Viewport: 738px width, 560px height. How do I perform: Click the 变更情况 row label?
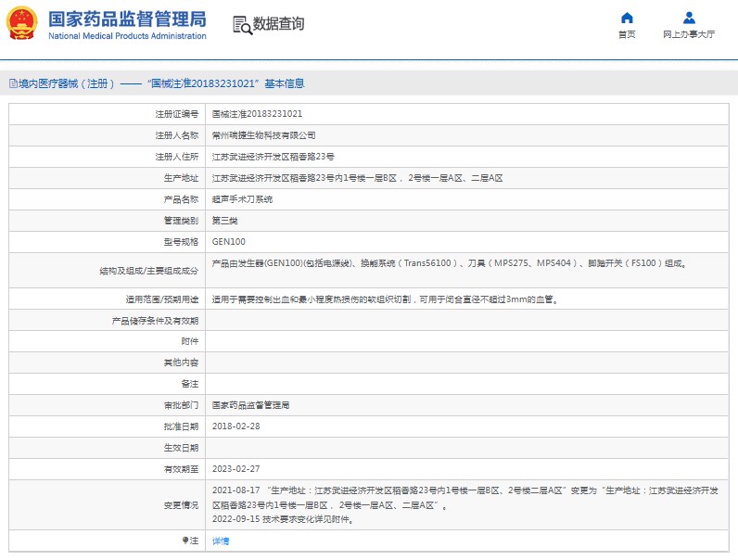click(x=181, y=505)
